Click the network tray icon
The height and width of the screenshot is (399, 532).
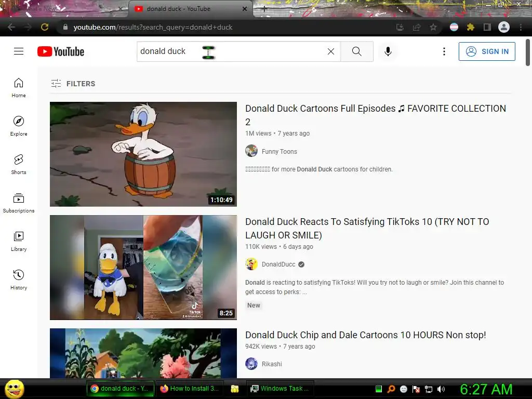(429, 389)
